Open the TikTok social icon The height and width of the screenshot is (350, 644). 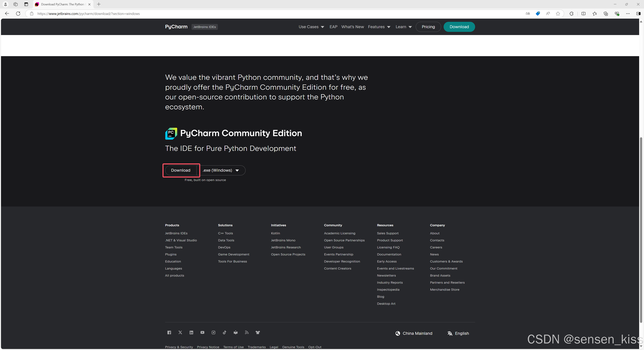click(225, 333)
